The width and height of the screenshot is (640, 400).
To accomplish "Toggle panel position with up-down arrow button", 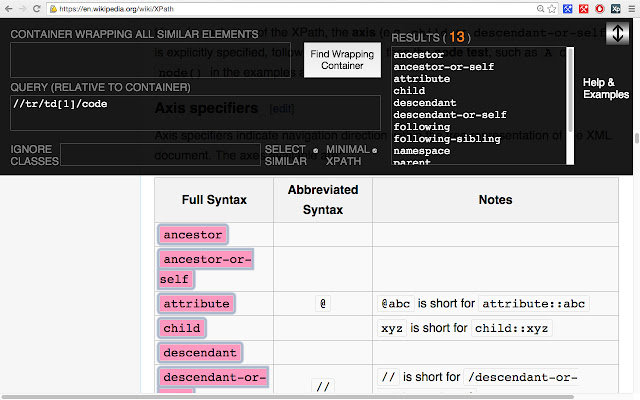I will coord(617,32).
